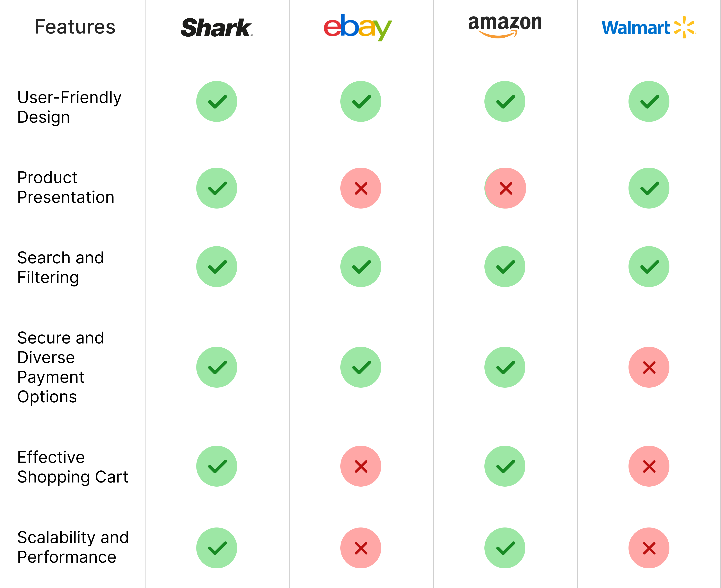
Task: Click Shark's green check for Scalability and Performance
Action: point(217,548)
